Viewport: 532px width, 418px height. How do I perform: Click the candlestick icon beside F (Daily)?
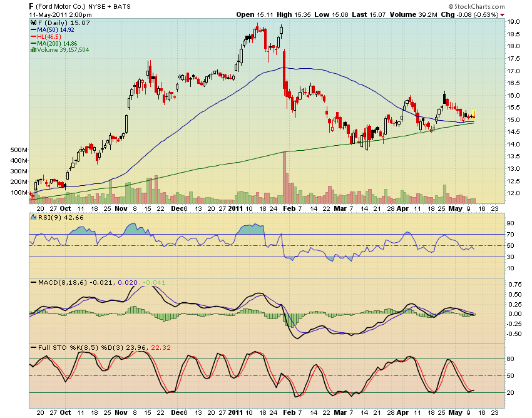(34, 23)
